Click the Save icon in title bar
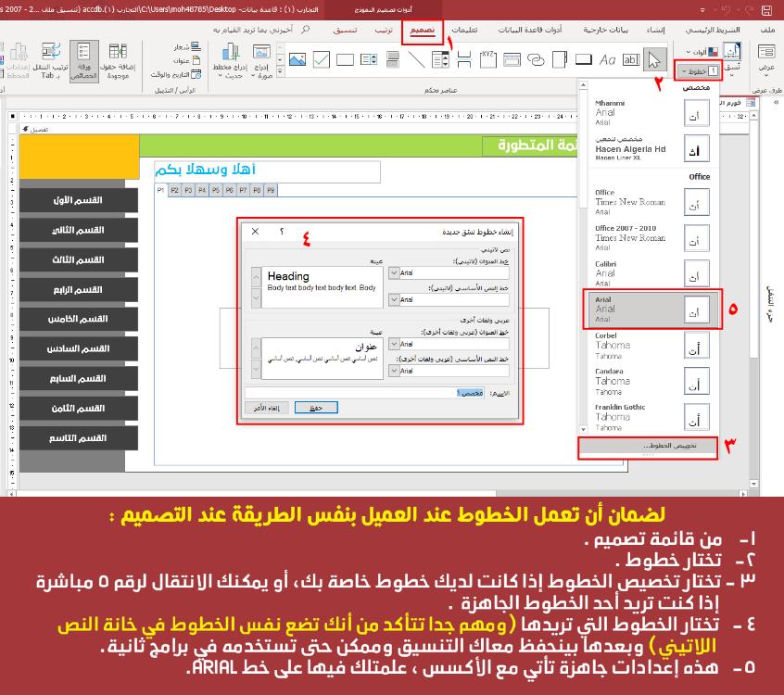This screenshot has width=784, height=695. [766, 9]
